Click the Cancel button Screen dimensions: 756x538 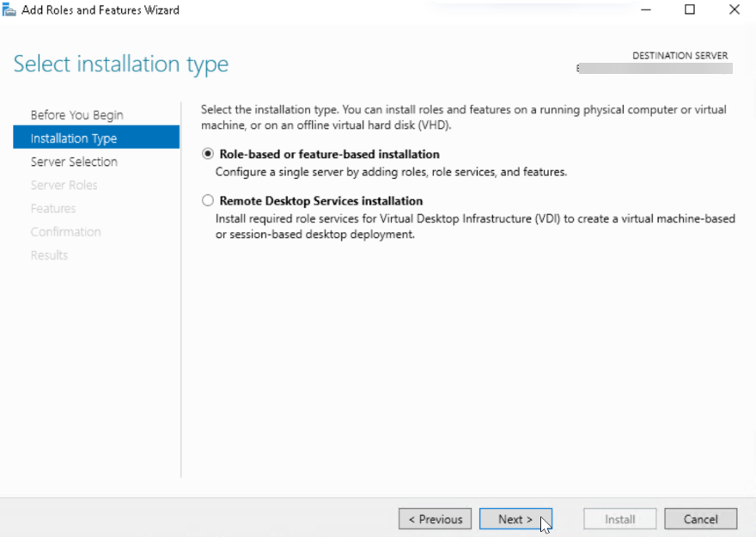[x=700, y=518]
